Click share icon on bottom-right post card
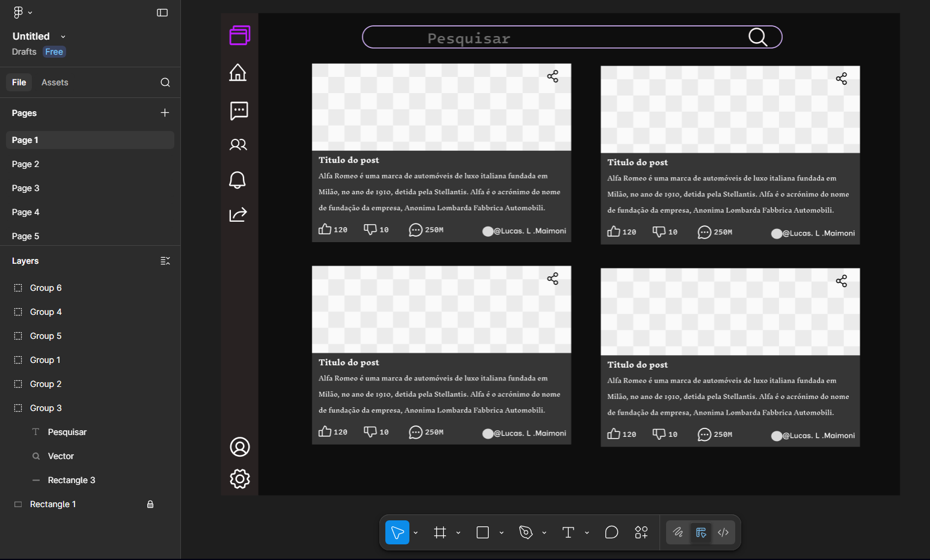Image resolution: width=930 pixels, height=560 pixels. coord(842,281)
